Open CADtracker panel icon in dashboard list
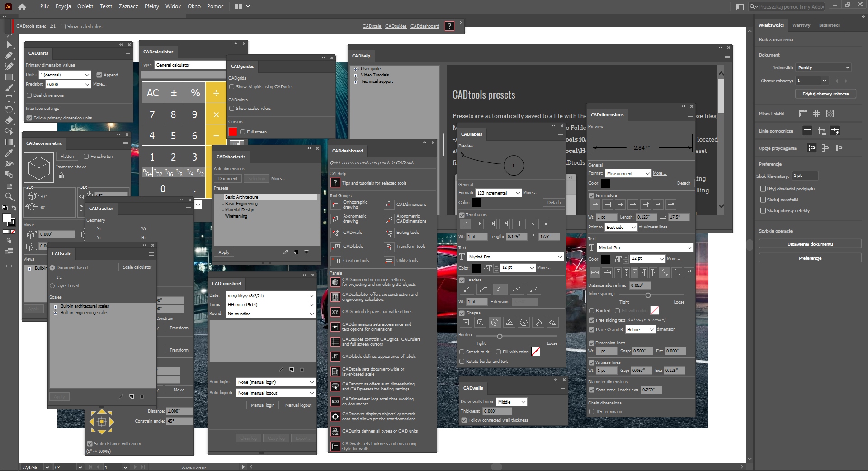 (335, 416)
